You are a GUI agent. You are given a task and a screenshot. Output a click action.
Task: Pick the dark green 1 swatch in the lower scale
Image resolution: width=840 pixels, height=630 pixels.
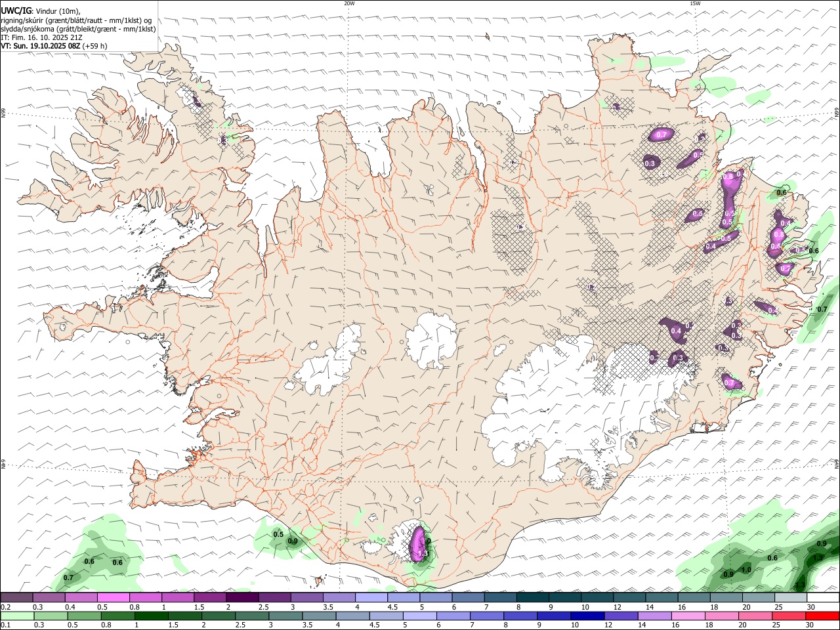coord(152,616)
